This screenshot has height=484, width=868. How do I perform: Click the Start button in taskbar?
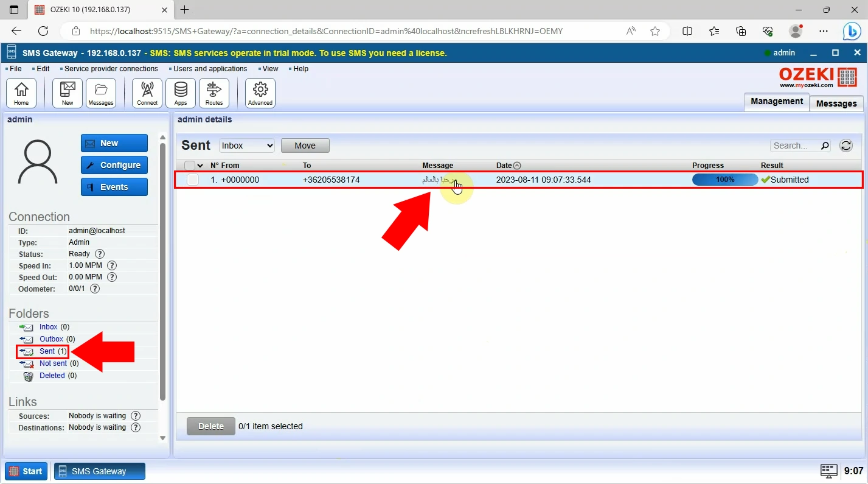tap(26, 471)
